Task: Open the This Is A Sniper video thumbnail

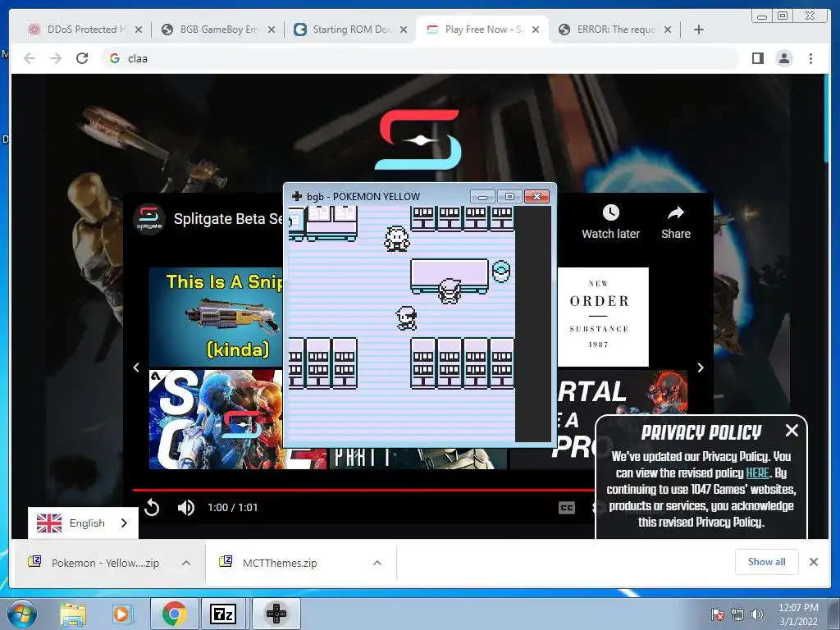Action: (216, 317)
